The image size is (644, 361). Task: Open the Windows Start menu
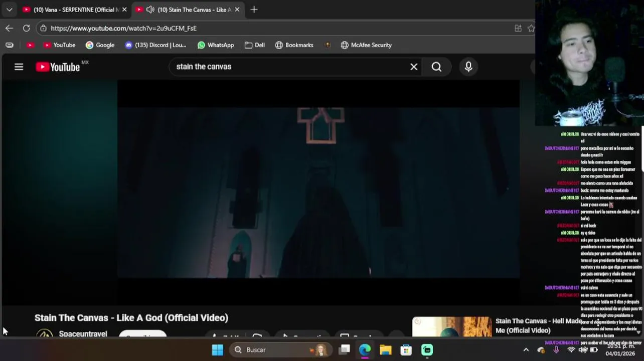coord(217,349)
